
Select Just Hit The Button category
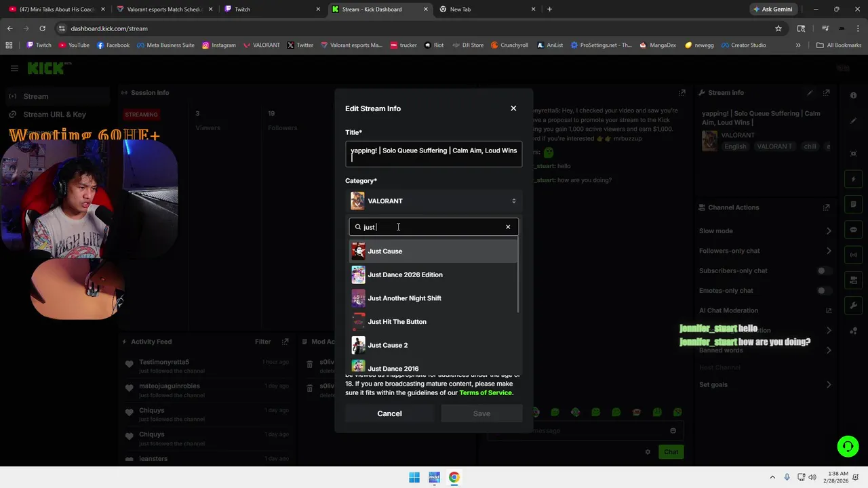pyautogui.click(x=433, y=322)
